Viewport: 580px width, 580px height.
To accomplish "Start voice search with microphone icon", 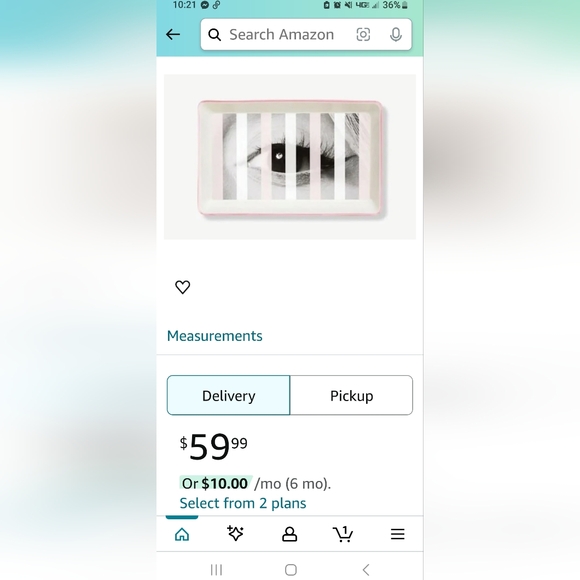I will click(396, 34).
